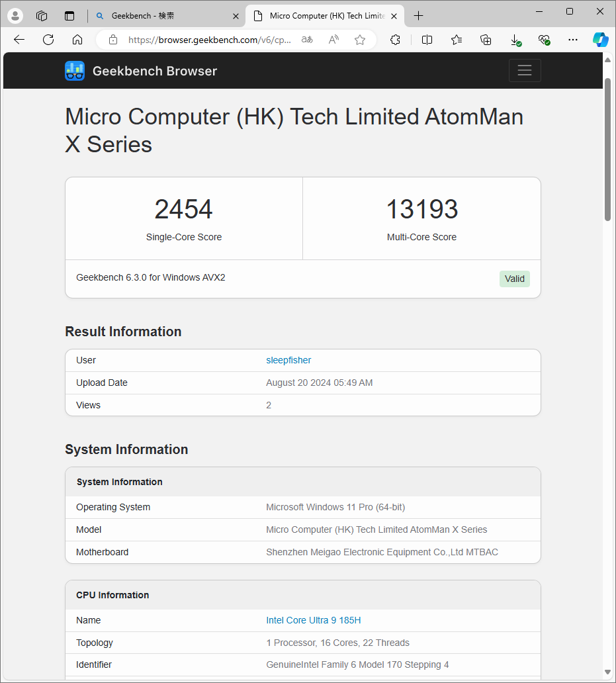Refresh the current page

click(x=48, y=40)
